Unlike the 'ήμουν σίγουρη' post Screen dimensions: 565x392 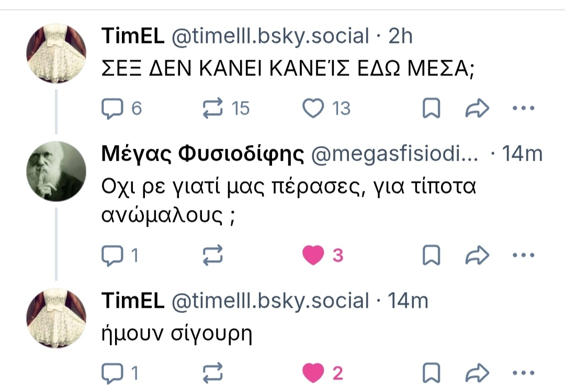(x=314, y=373)
